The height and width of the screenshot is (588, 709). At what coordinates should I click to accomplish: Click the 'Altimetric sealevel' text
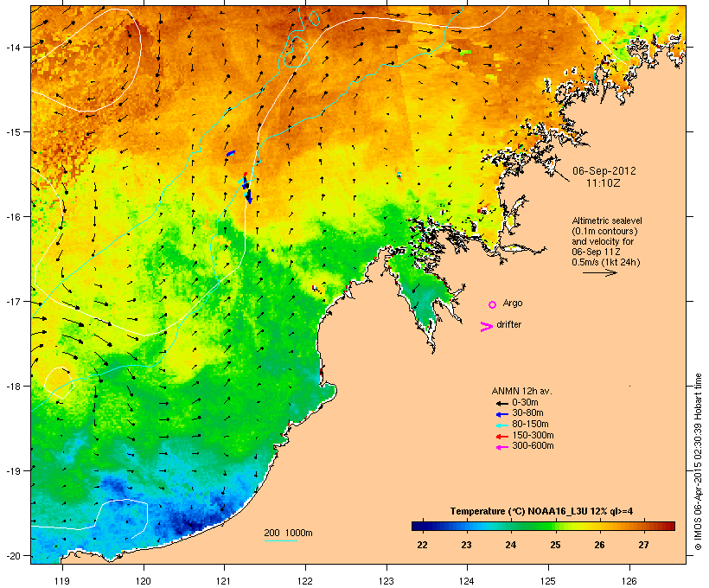tap(607, 220)
